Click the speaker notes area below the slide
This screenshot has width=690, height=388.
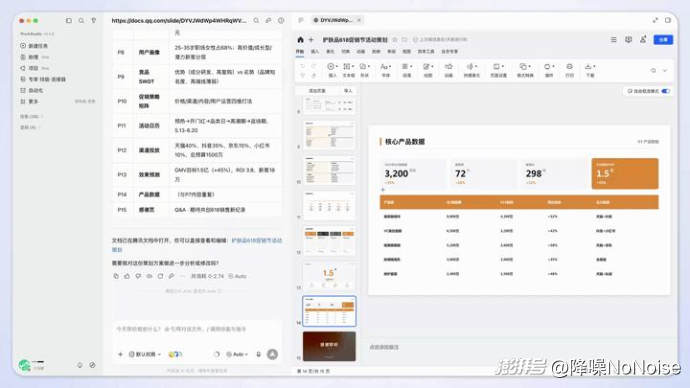(519, 348)
